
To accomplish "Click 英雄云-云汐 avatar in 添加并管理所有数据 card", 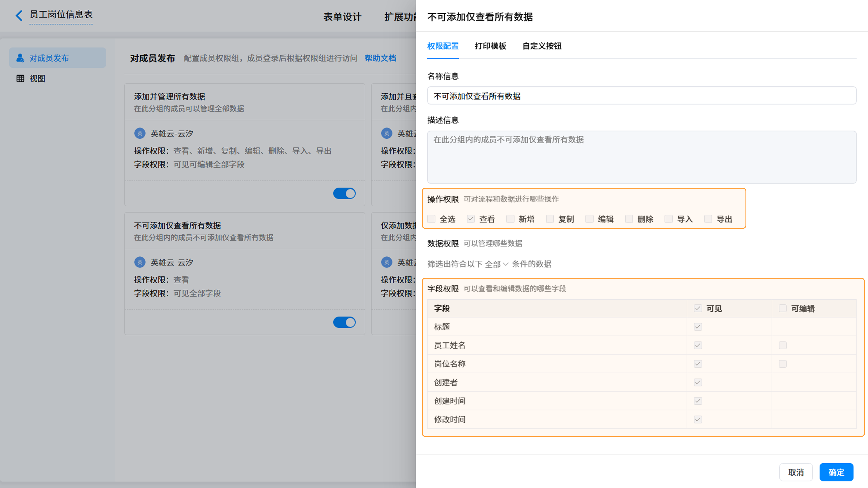I will (x=140, y=133).
